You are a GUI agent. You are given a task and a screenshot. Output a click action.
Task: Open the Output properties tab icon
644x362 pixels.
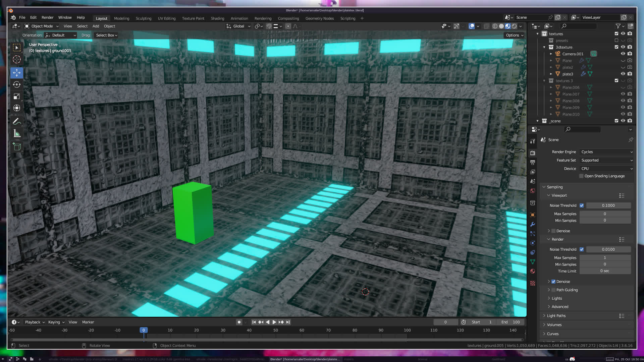click(533, 163)
